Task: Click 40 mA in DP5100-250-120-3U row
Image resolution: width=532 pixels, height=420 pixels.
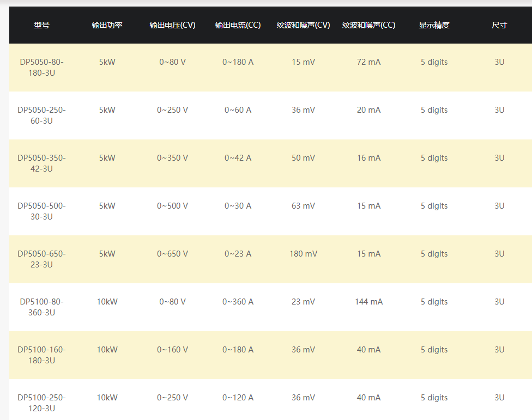Action: pyautogui.click(x=369, y=398)
